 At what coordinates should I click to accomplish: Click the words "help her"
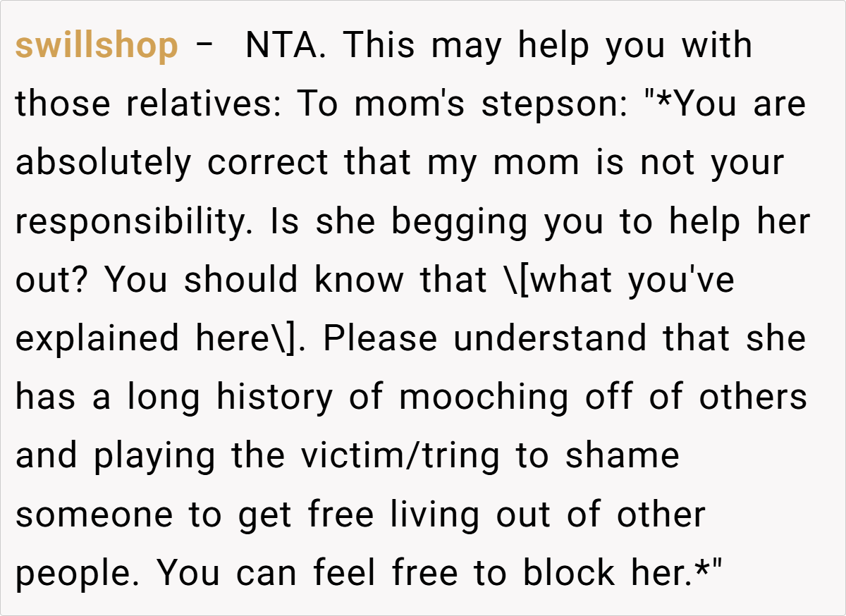(x=740, y=222)
